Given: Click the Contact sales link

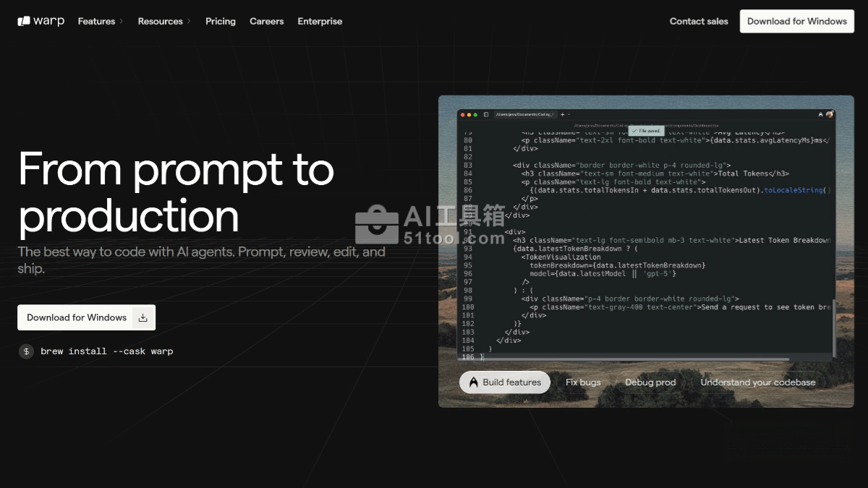Looking at the screenshot, I should 699,21.
